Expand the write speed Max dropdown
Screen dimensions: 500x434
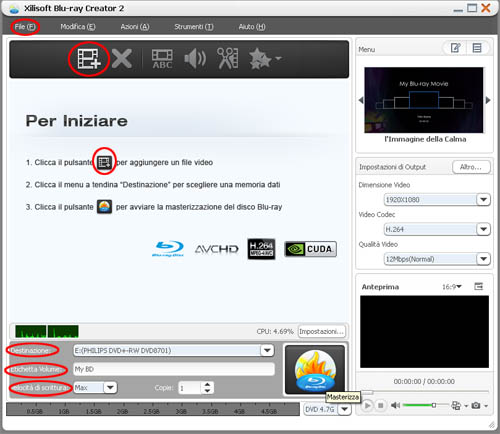(110, 387)
